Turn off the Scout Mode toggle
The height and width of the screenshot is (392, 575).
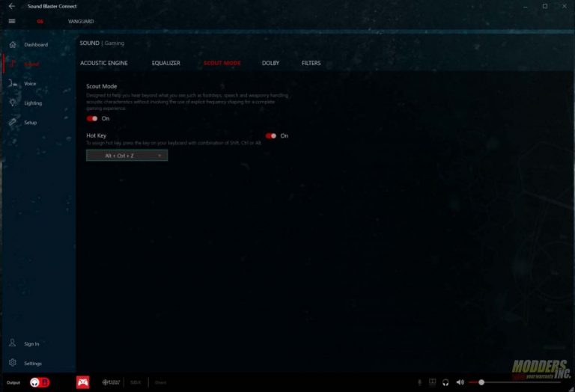[92, 118]
